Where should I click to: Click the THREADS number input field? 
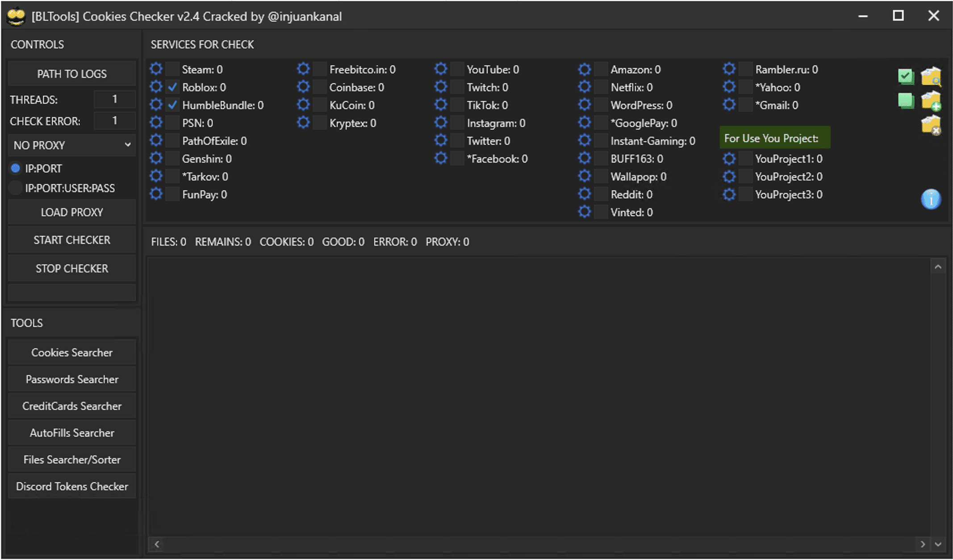(x=114, y=99)
